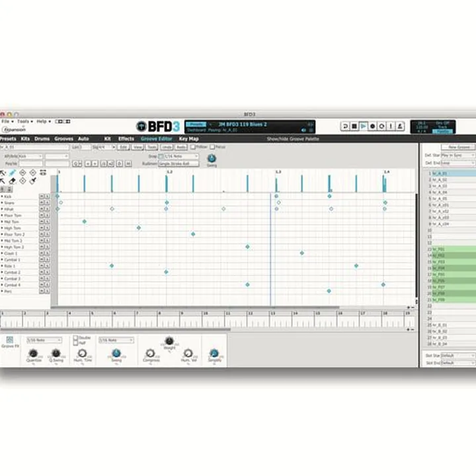Switch to the Presets tab
Viewport: 476px width, 476px height.
click(x=8, y=139)
